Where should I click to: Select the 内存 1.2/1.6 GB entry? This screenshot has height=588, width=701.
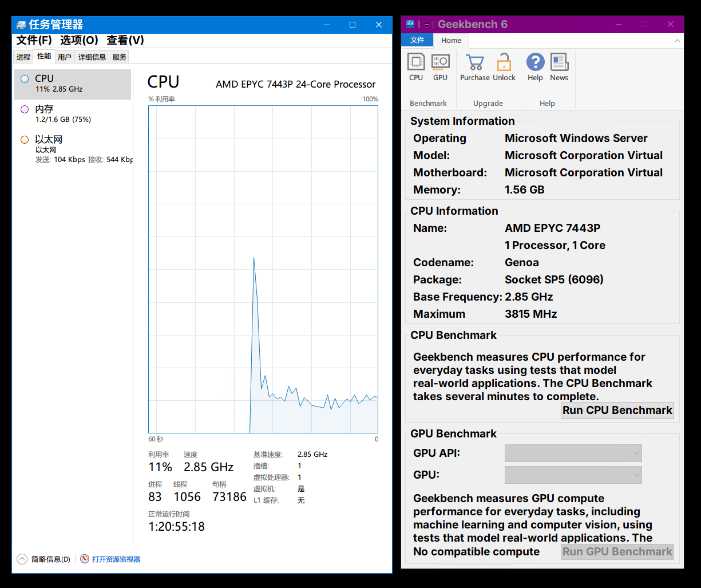click(x=73, y=114)
